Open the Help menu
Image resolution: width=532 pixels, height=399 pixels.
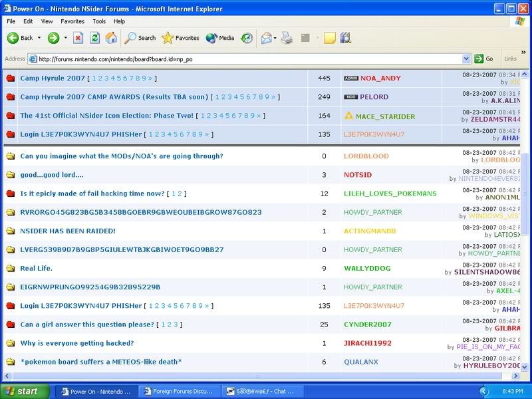tap(119, 21)
